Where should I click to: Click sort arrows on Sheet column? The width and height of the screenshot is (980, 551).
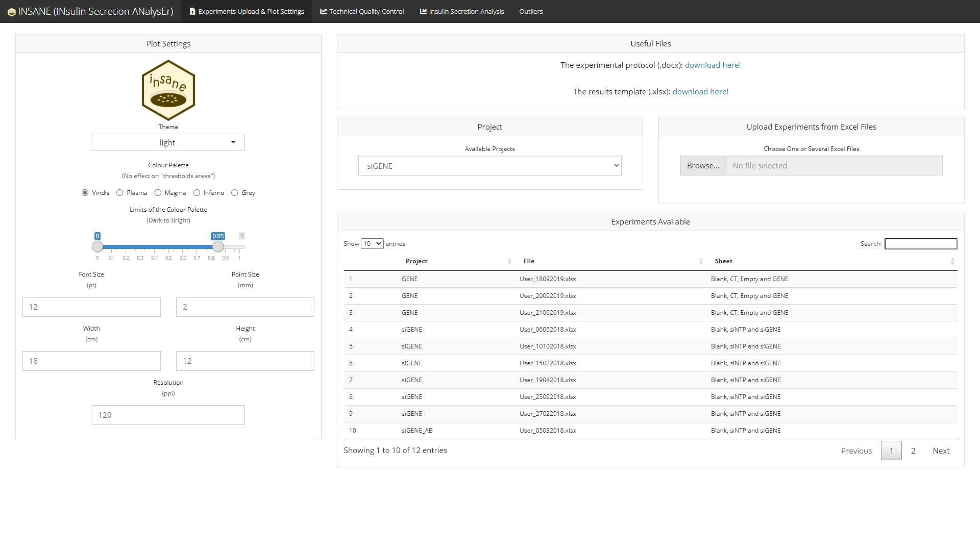tap(952, 261)
